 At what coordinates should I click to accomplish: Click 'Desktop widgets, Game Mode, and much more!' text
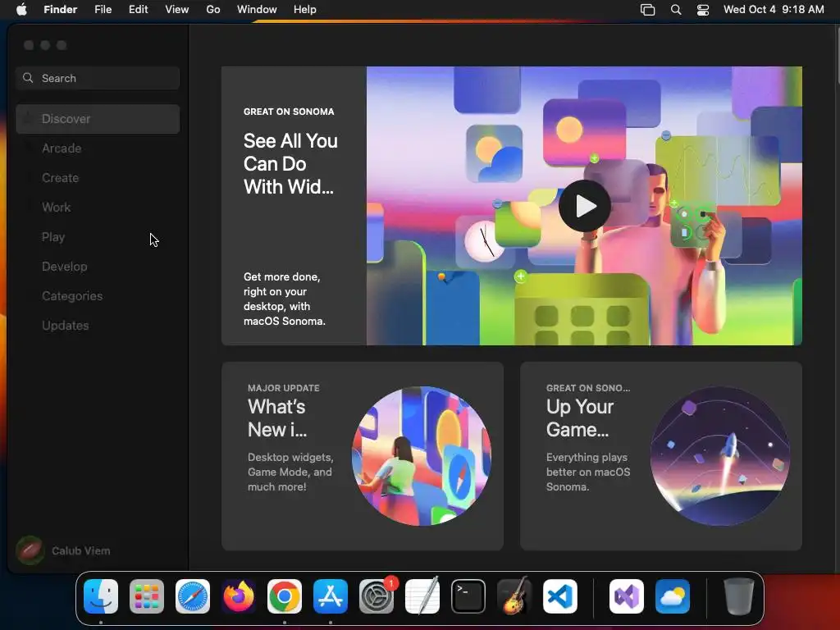(290, 472)
